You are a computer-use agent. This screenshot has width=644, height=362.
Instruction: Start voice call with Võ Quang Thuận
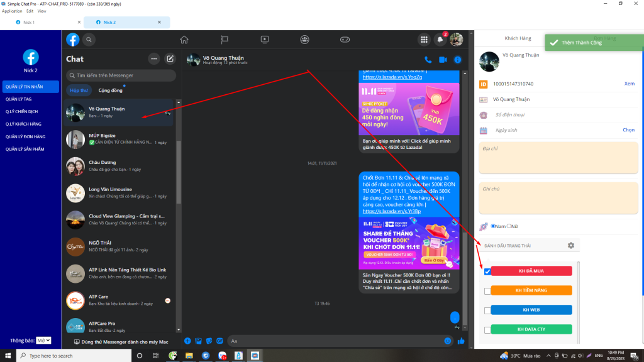(x=428, y=60)
